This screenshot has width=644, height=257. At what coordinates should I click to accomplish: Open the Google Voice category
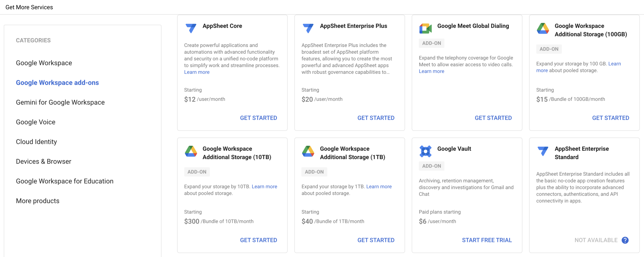tap(36, 122)
